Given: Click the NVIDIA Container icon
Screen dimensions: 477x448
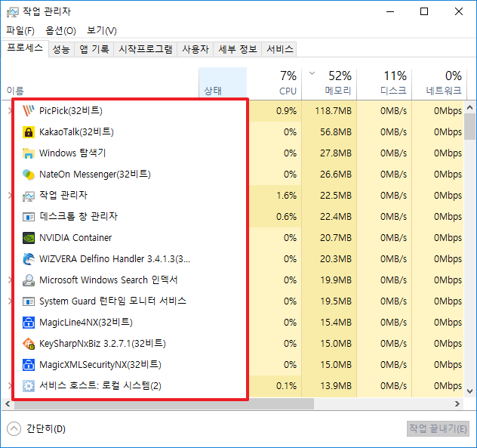Looking at the screenshot, I should point(28,238).
